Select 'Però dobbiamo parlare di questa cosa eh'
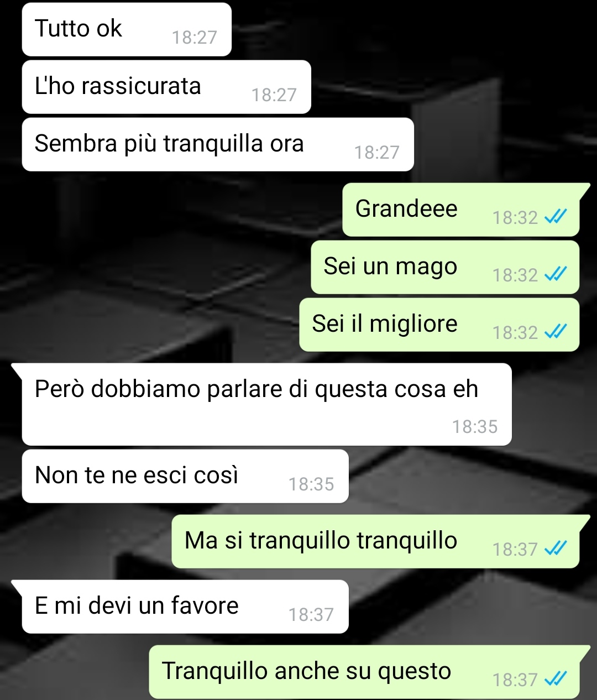 point(256,389)
